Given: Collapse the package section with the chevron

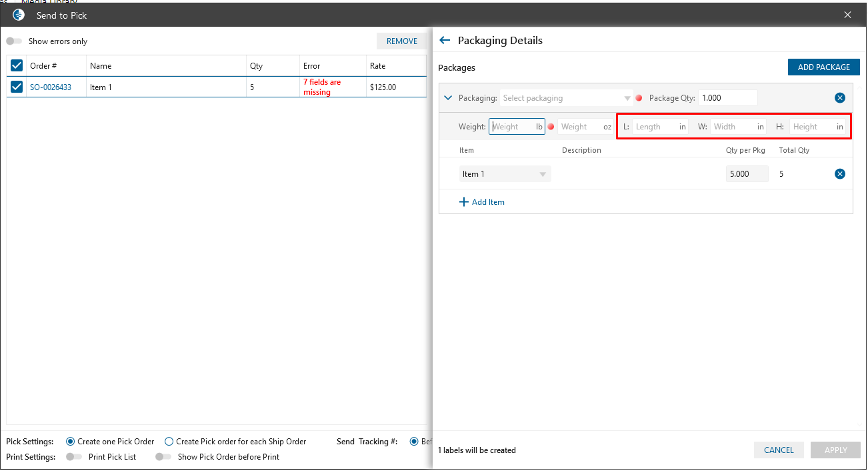Looking at the screenshot, I should (449, 98).
